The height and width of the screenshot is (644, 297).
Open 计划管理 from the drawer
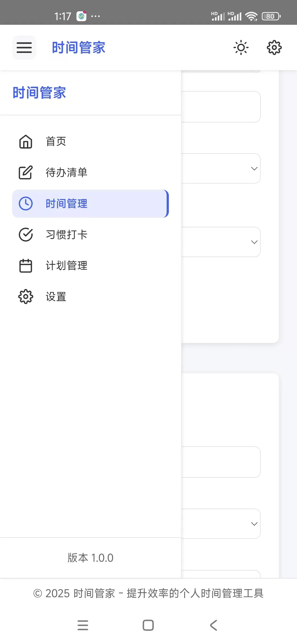click(90, 266)
